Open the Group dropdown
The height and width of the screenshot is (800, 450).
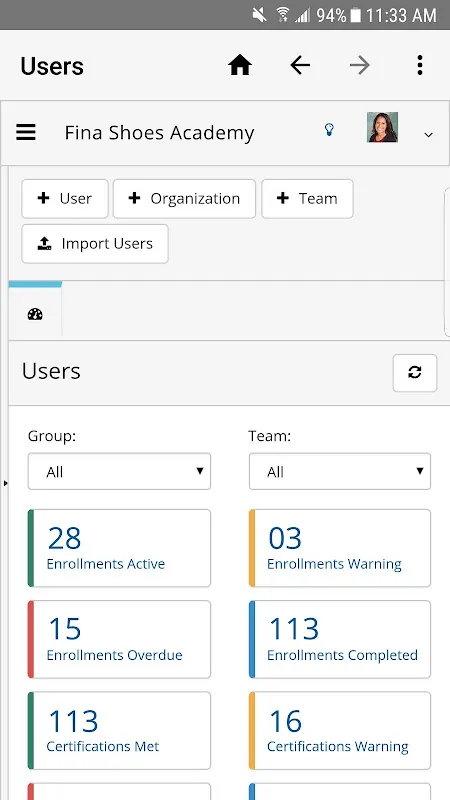(x=119, y=471)
